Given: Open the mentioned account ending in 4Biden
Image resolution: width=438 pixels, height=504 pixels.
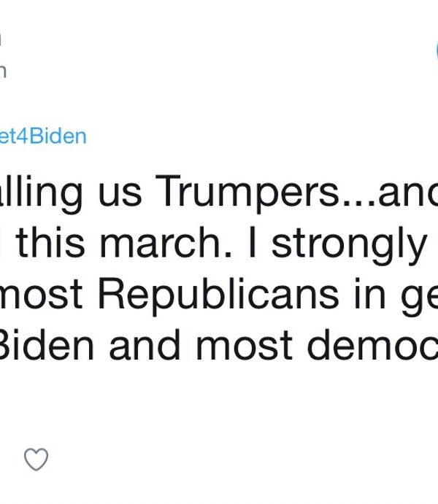Looking at the screenshot, I should coord(43,136).
